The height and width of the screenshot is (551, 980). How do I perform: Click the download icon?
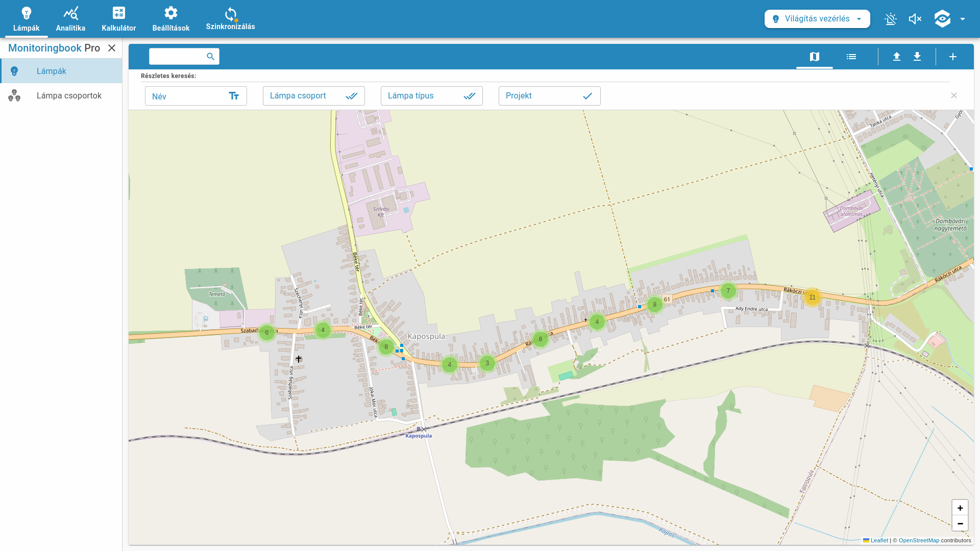[x=917, y=57]
